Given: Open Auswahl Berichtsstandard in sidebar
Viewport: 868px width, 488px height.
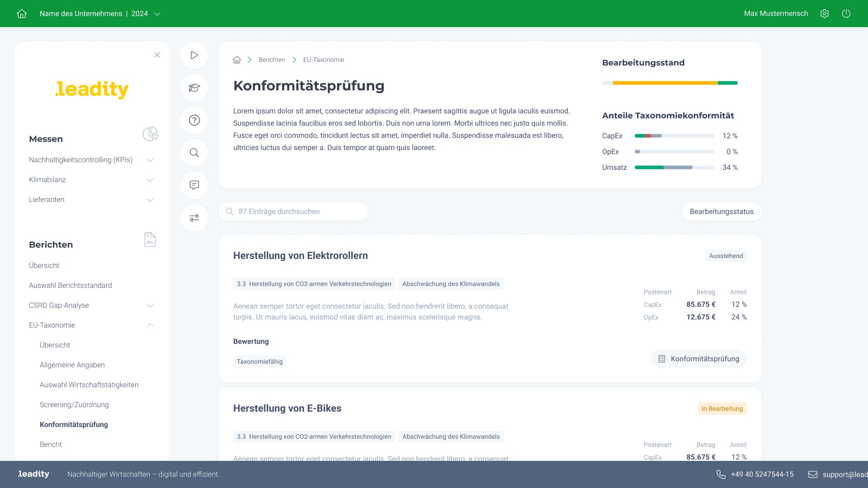Looking at the screenshot, I should (71, 286).
